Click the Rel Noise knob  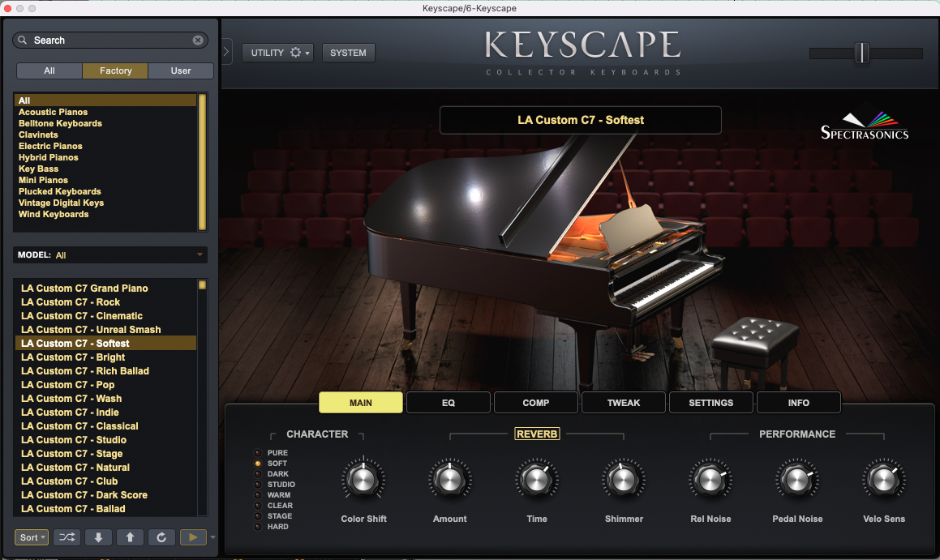710,479
